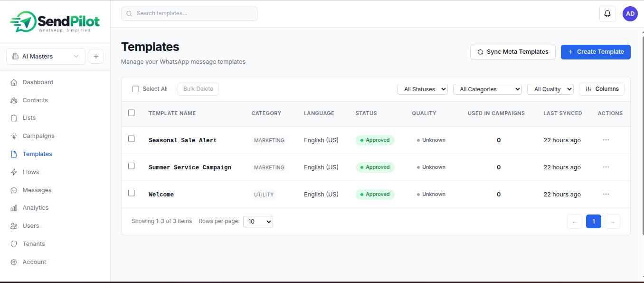
Task: Click the SendPilot logo
Action: 55,21
